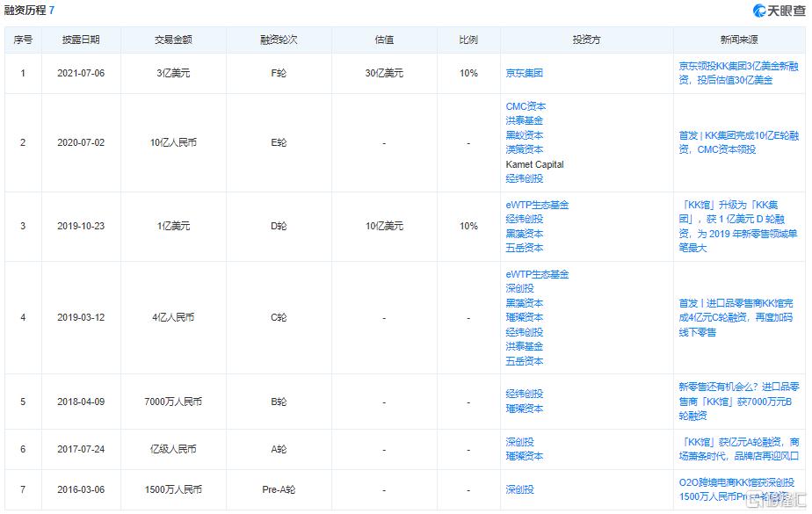Select the date 2018-04-09
This screenshot has height=514, width=812.
(x=81, y=402)
